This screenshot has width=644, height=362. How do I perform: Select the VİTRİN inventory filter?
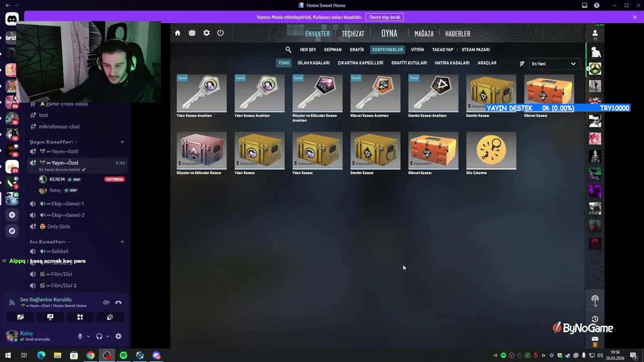(417, 50)
